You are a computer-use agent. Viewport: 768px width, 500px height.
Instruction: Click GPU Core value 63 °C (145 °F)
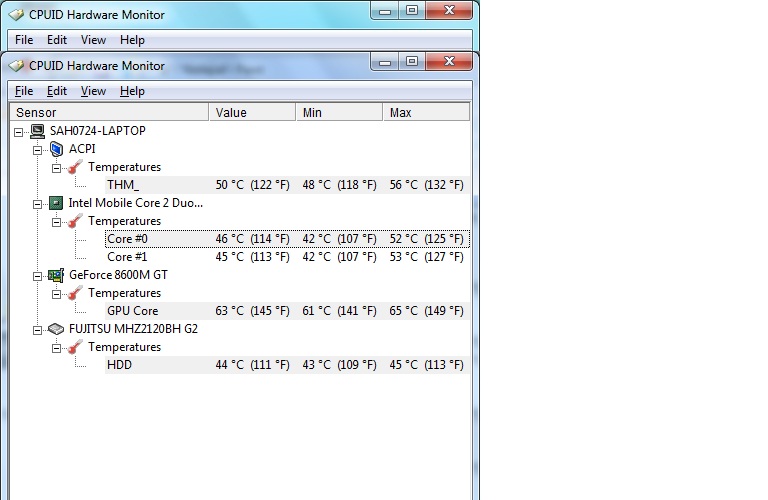252,311
